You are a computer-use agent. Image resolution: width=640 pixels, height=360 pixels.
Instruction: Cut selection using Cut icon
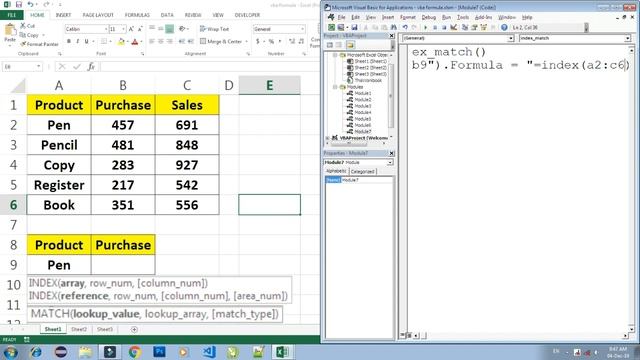28,26
